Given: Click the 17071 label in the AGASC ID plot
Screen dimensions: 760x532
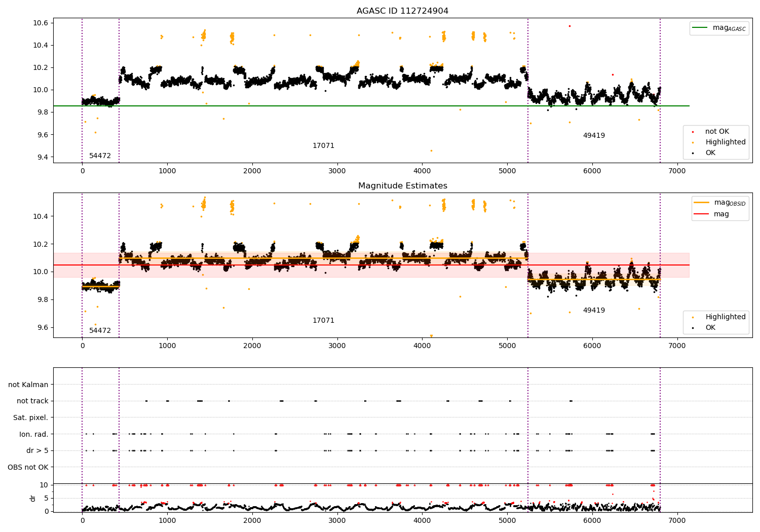Looking at the screenshot, I should (x=323, y=146).
